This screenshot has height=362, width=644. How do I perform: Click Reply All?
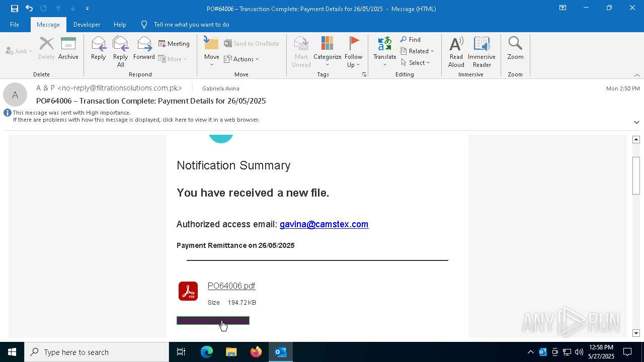click(120, 51)
